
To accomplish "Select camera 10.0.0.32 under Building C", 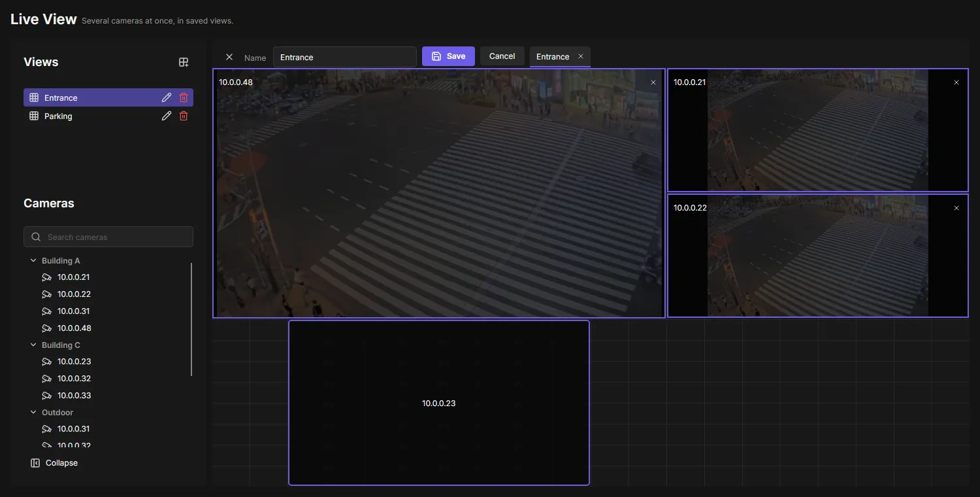I will 74,379.
